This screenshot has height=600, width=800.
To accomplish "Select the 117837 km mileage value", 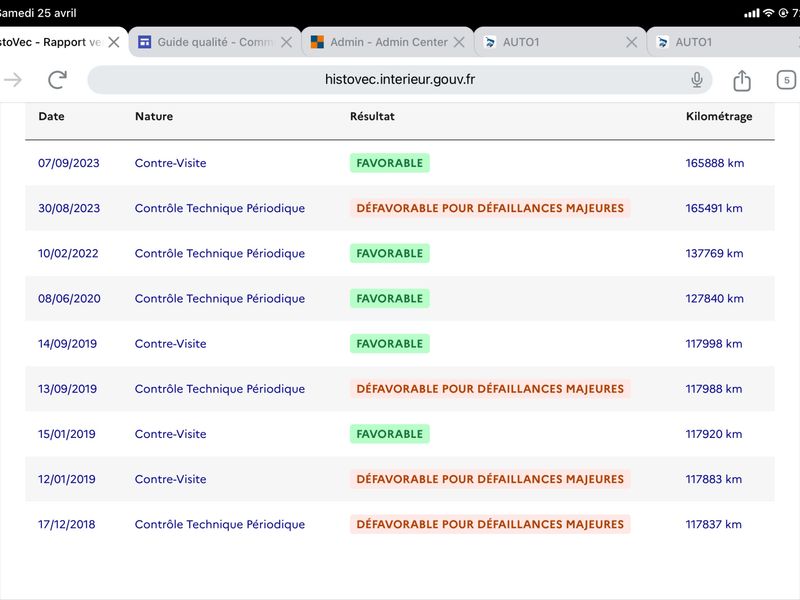I will click(x=713, y=524).
